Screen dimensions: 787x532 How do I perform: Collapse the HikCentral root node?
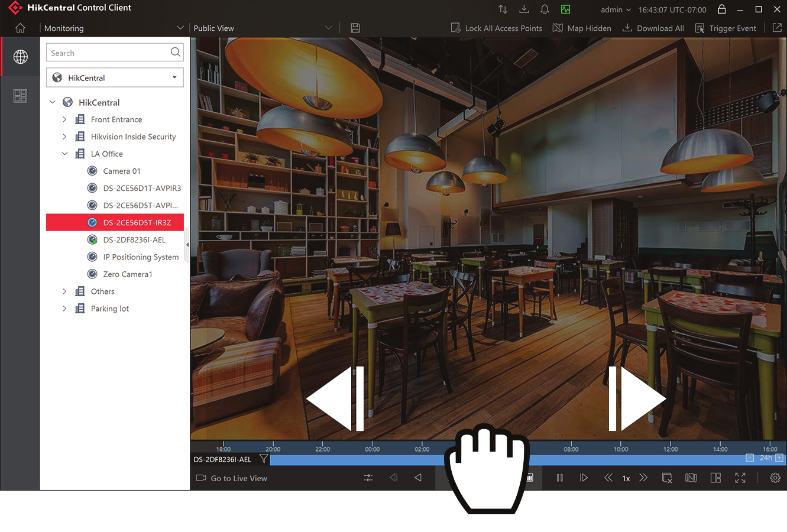pos(53,102)
